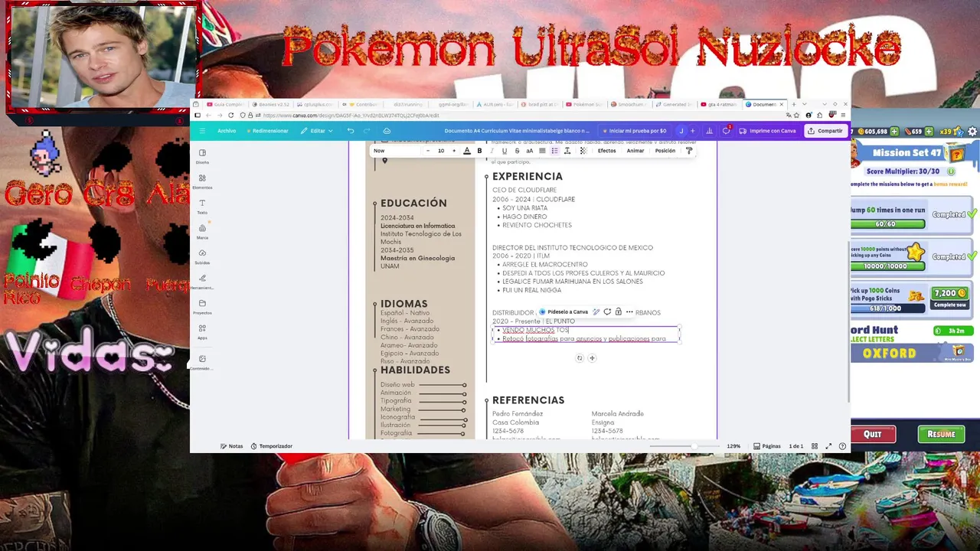Click the font size field showing 10
Viewport: 980px width, 551px height.
pyautogui.click(x=441, y=151)
